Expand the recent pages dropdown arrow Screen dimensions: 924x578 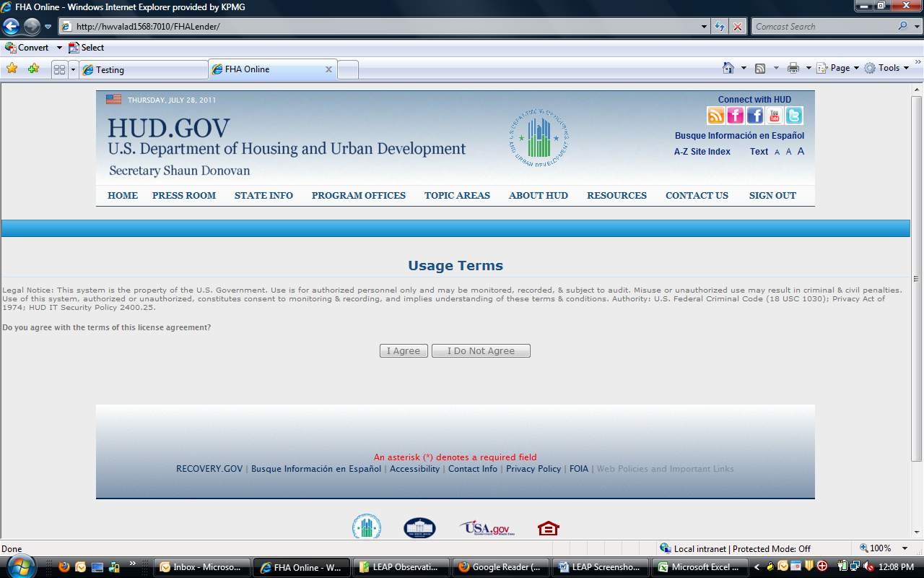click(x=48, y=27)
